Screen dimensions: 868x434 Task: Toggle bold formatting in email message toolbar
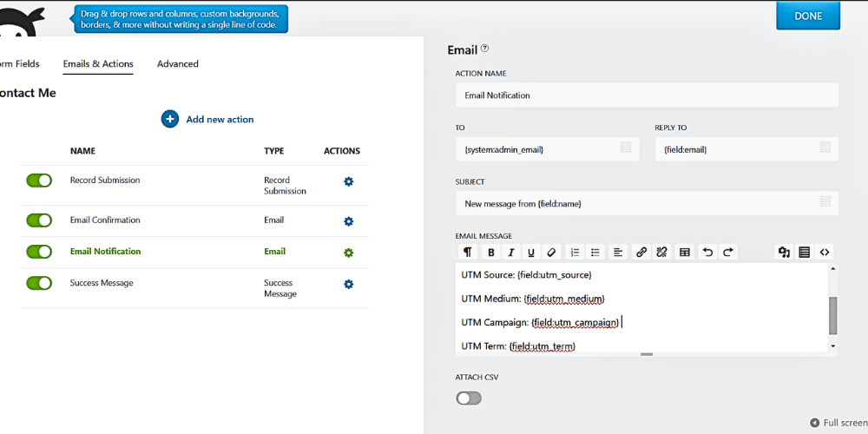click(x=490, y=253)
